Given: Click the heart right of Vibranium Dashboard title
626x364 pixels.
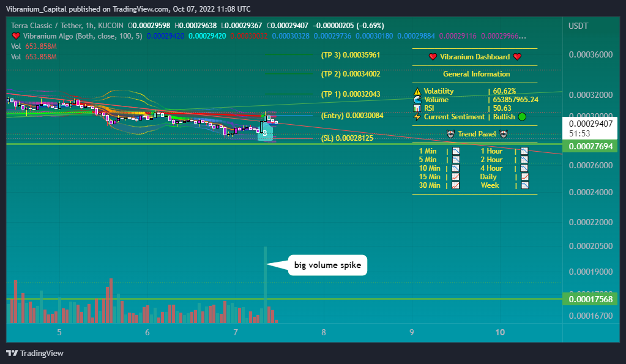Looking at the screenshot, I should coord(518,57).
